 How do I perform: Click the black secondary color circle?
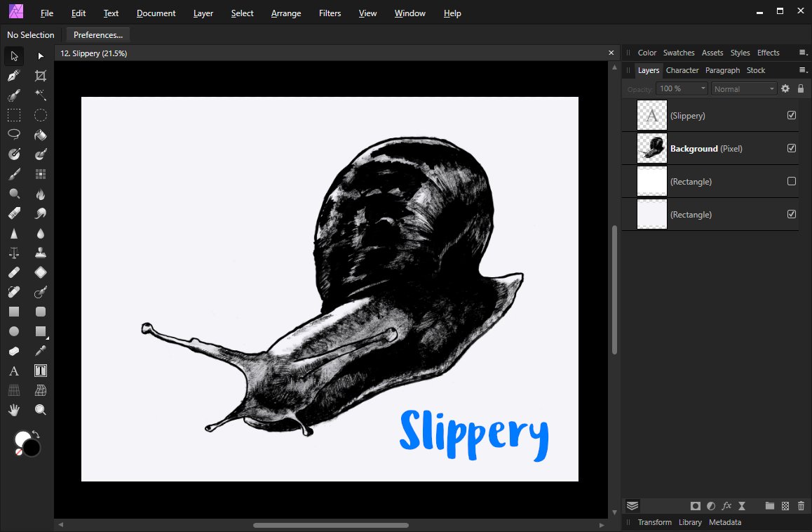pyautogui.click(x=32, y=448)
